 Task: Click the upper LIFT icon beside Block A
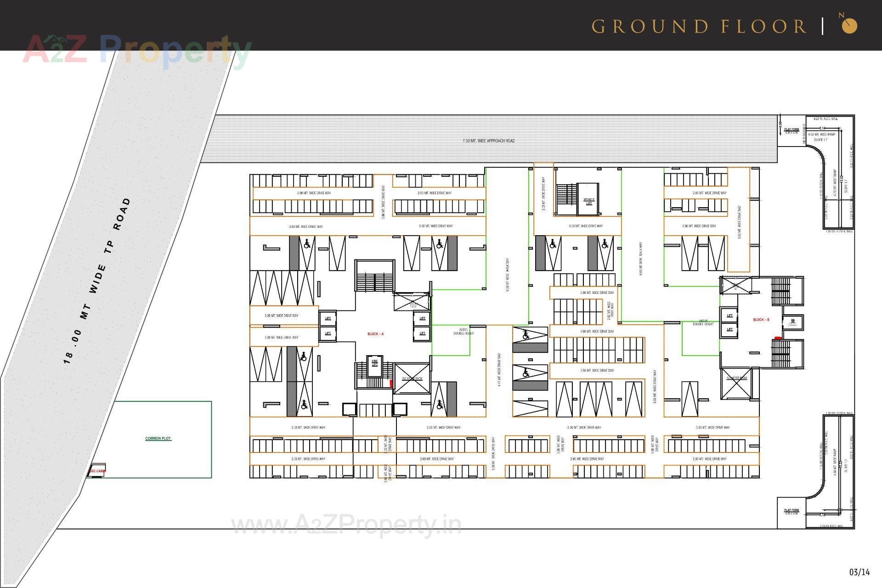tap(328, 318)
